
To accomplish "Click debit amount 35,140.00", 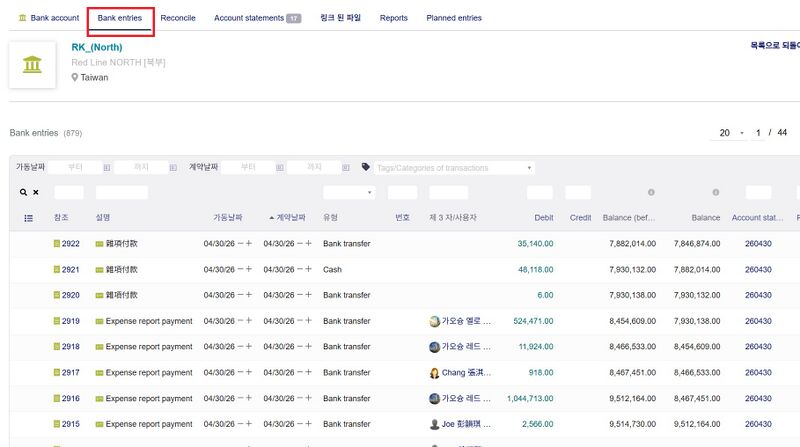I will [x=535, y=243].
